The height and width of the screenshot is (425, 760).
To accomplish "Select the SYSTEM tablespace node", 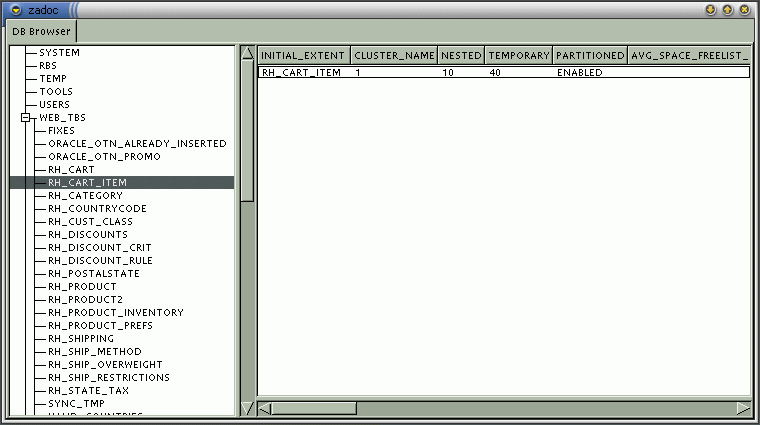I will pos(59,53).
